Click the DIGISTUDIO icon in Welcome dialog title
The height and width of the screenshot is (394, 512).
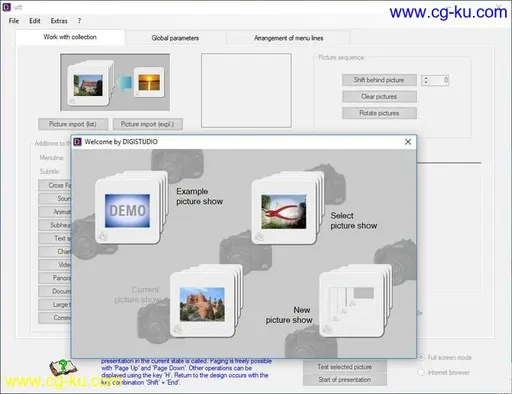click(x=77, y=142)
